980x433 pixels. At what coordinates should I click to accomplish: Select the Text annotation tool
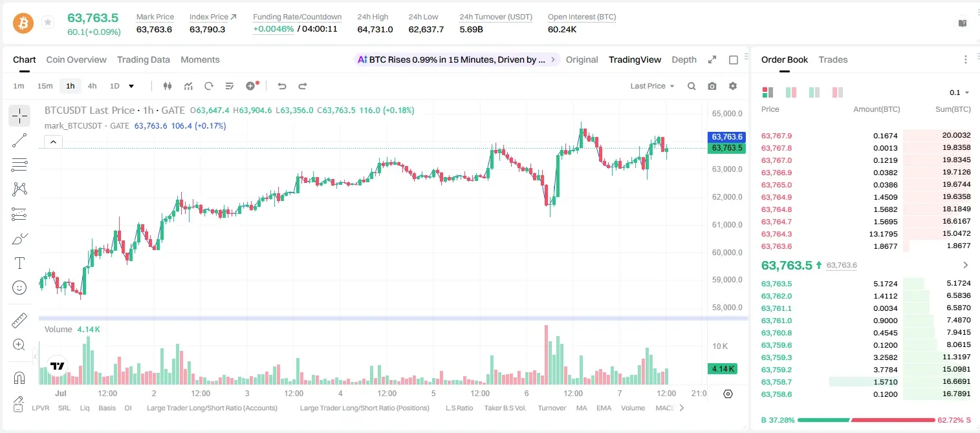tap(19, 263)
